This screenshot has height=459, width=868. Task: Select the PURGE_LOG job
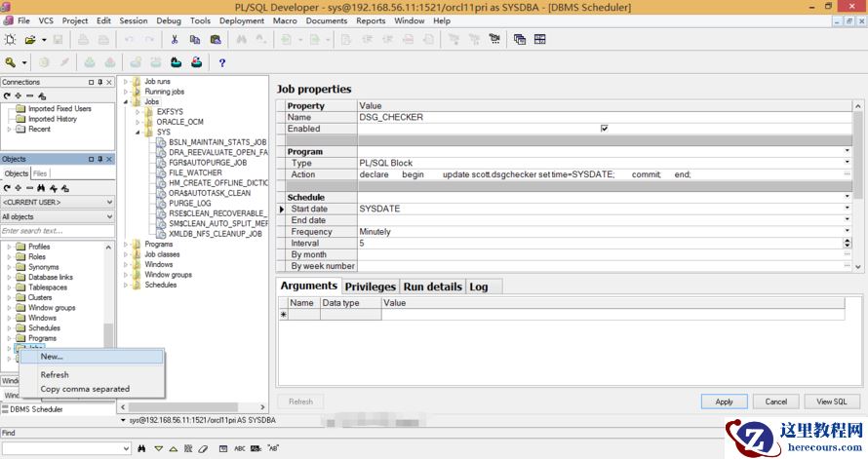[190, 203]
